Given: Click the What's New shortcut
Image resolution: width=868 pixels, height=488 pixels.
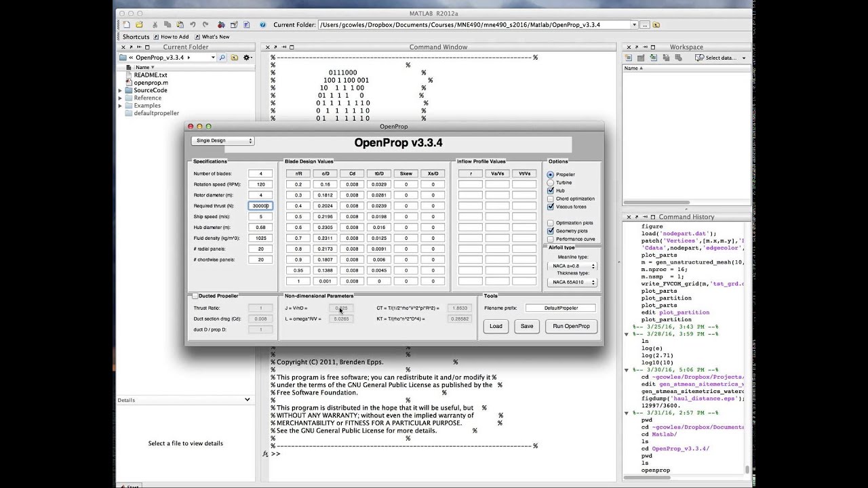Looking at the screenshot, I should [212, 37].
